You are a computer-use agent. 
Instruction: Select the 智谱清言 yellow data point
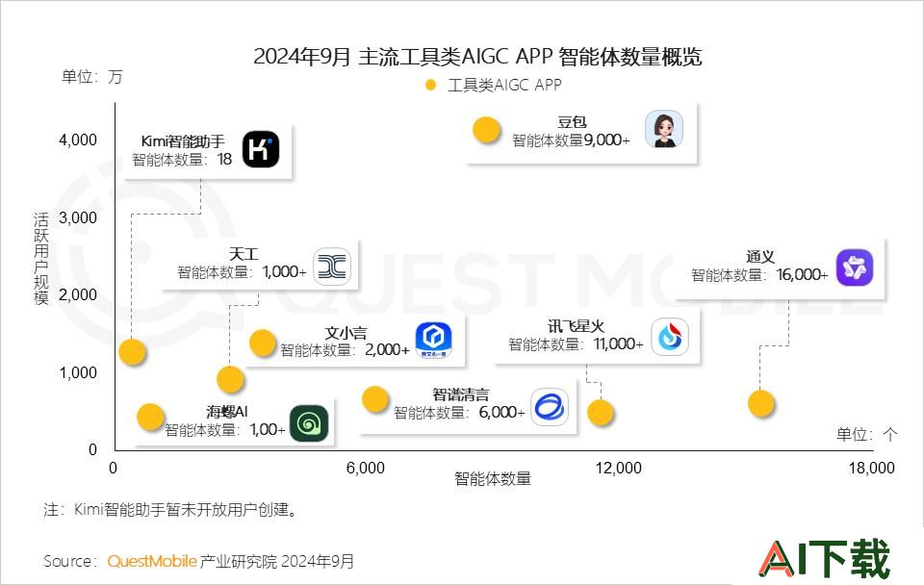(x=375, y=399)
